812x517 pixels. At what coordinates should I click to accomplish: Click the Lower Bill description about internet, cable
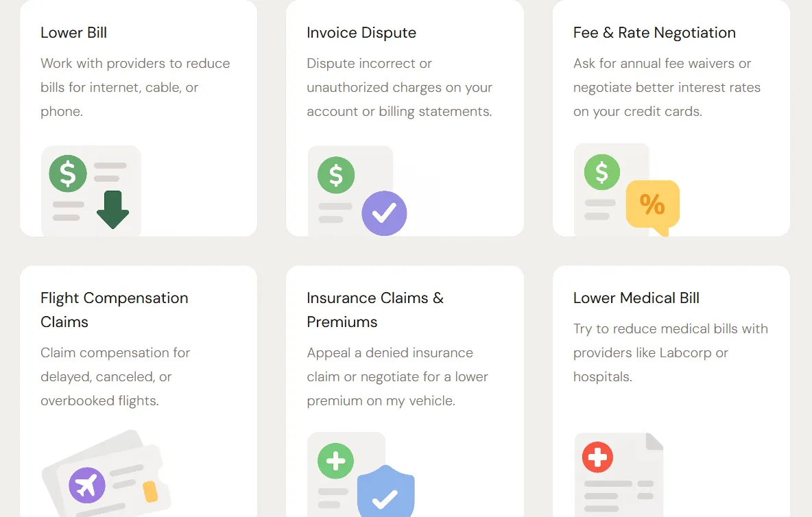[135, 87]
